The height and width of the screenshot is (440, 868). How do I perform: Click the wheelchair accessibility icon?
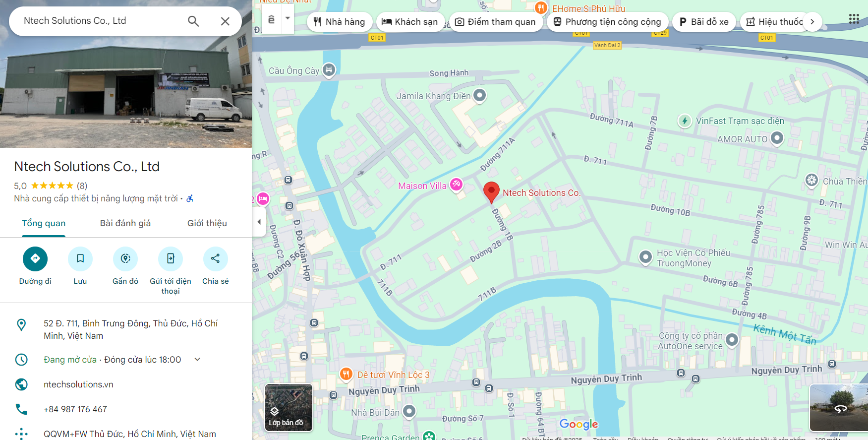(190, 198)
